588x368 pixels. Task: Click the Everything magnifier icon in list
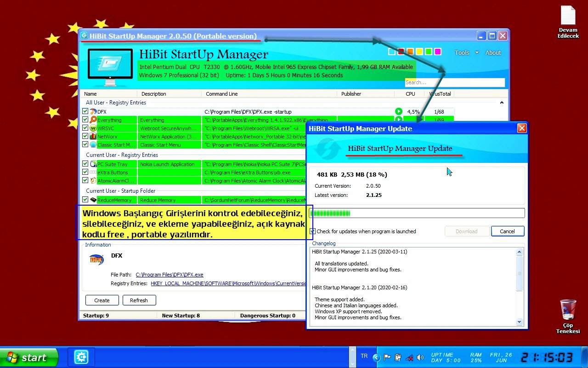(x=93, y=120)
